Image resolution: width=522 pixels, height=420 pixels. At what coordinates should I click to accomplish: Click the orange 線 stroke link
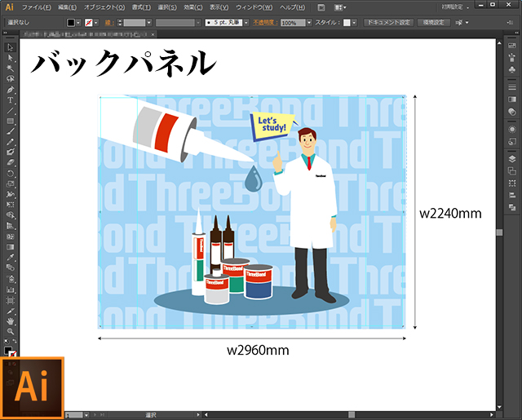pos(109,23)
